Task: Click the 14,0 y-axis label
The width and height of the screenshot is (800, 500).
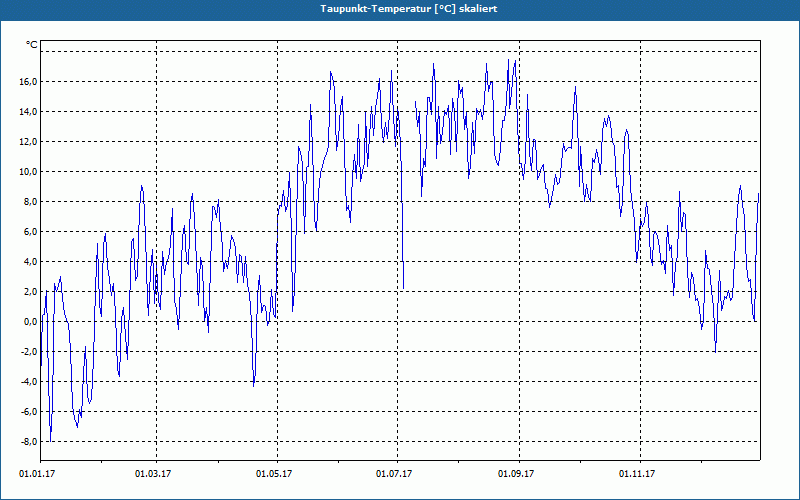Action: coord(28,112)
